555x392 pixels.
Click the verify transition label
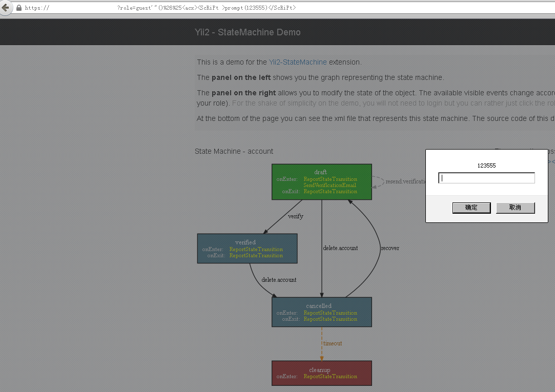coord(295,216)
